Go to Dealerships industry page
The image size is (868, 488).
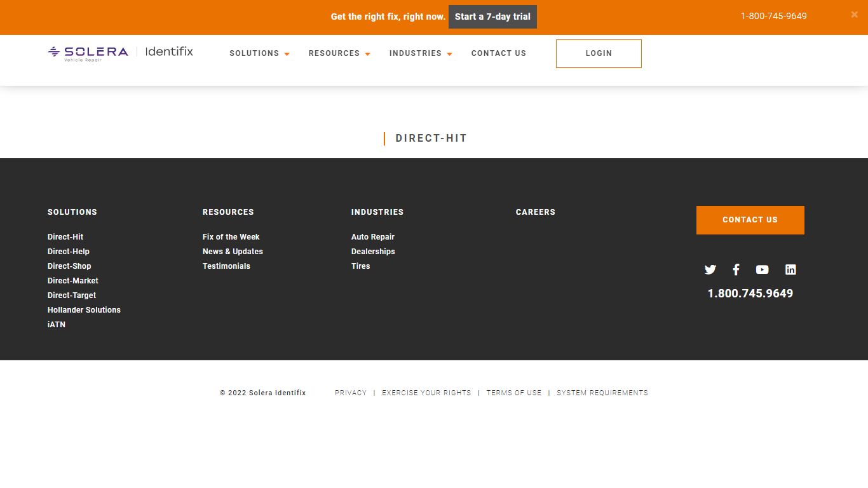[x=373, y=252]
